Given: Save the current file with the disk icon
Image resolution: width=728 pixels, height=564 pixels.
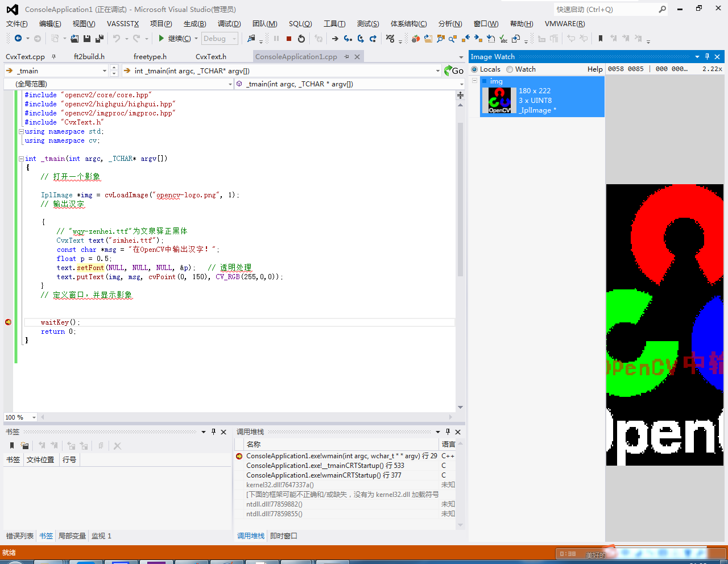Looking at the screenshot, I should pos(87,38).
